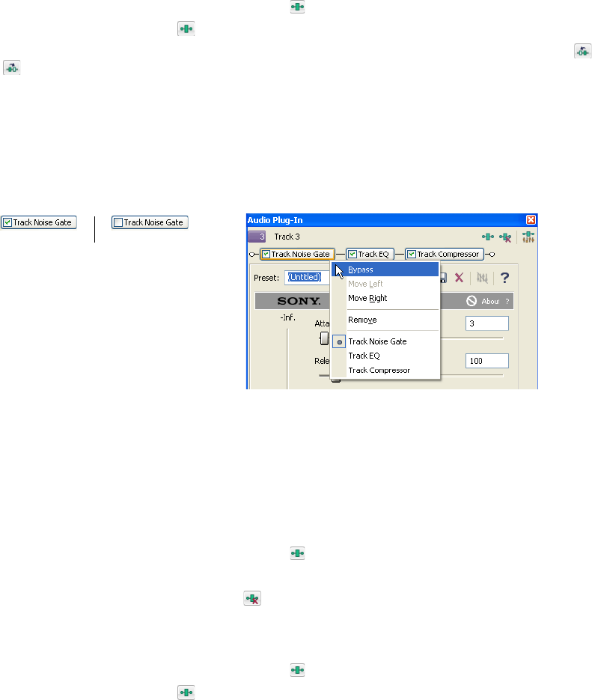The height and width of the screenshot is (700, 592).
Task: Check the unchecked Track Noise Gate example box
Action: (118, 222)
